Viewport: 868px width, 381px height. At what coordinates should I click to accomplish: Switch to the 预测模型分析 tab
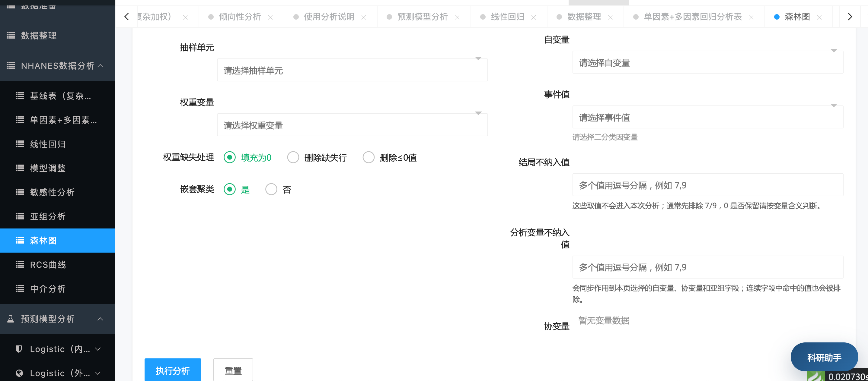pos(422,17)
